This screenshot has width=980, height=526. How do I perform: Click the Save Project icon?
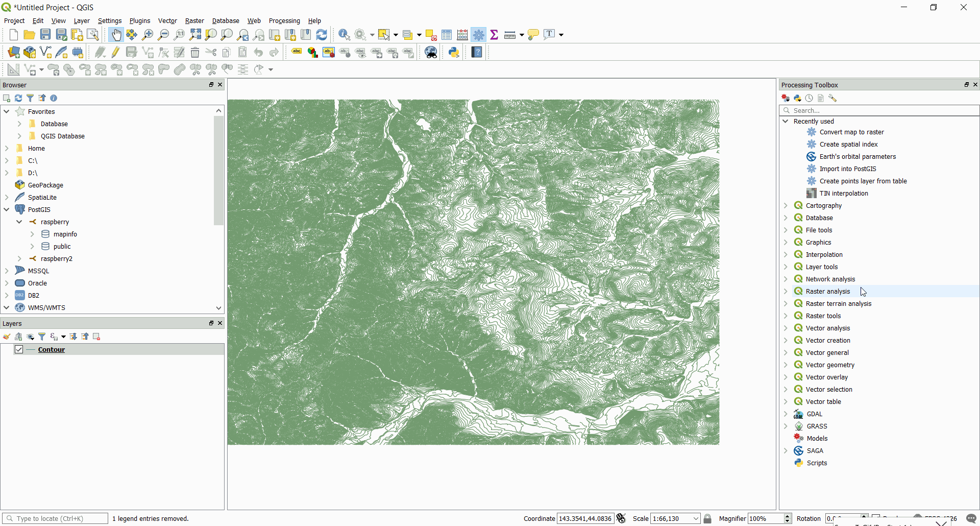45,34
